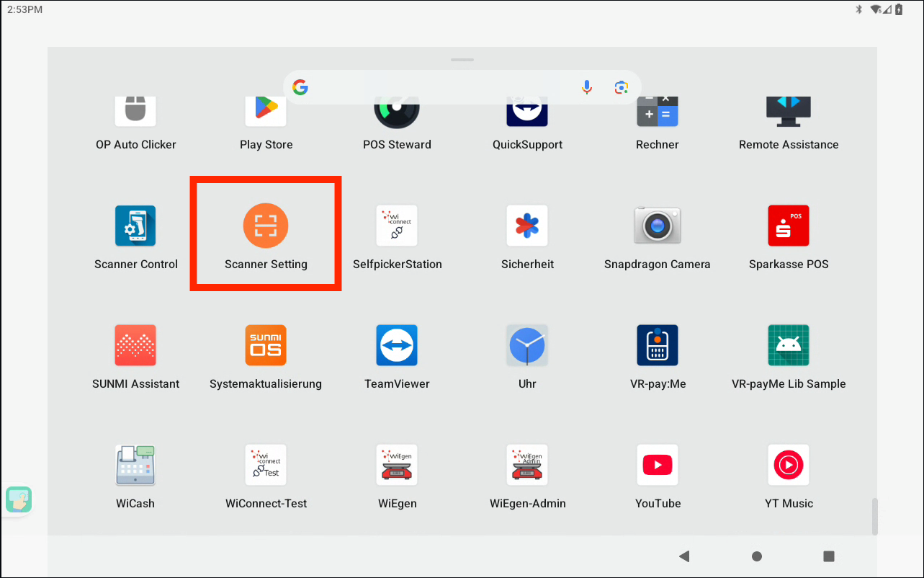
Task: Open the Rechner calculator app
Action: [658, 112]
